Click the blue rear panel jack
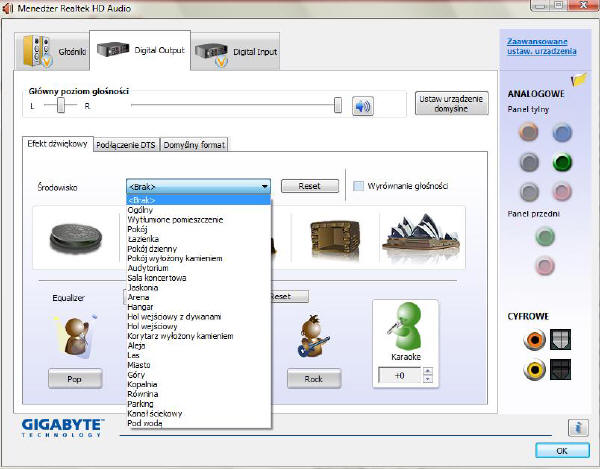This screenshot has width=600, height=469. tap(562, 132)
